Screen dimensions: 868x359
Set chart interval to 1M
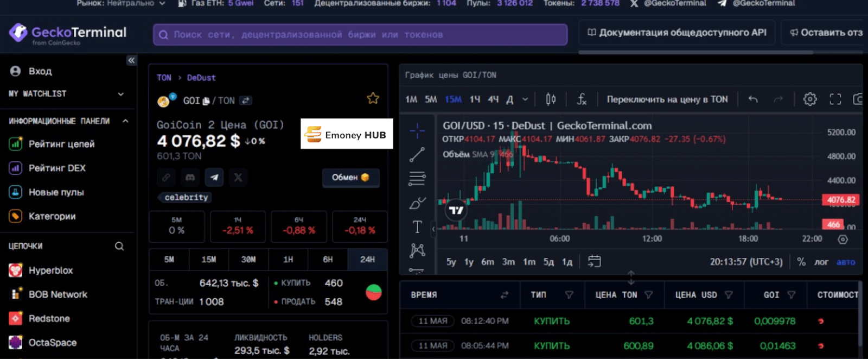point(411,99)
